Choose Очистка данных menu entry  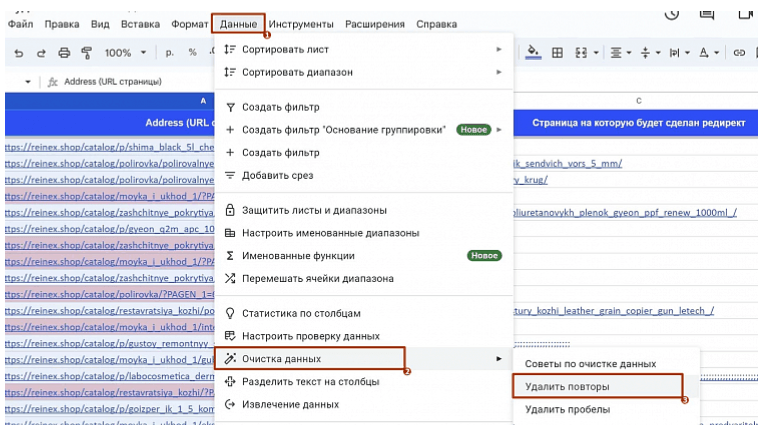coord(282,358)
